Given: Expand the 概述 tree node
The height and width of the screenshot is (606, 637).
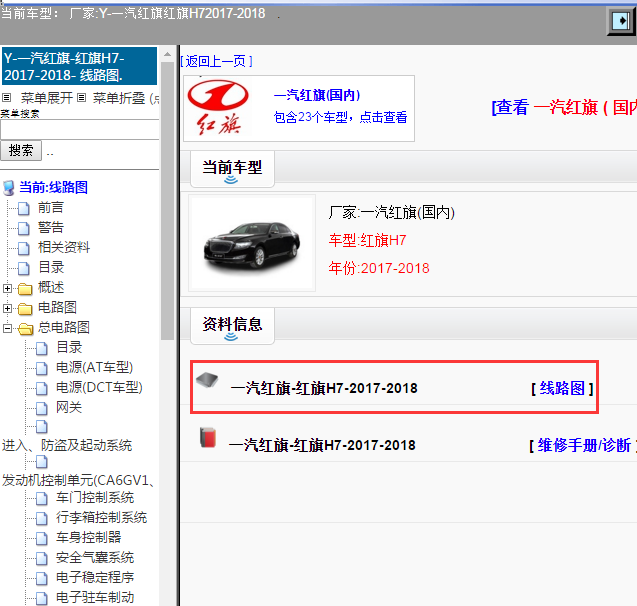Looking at the screenshot, I should click(7, 288).
